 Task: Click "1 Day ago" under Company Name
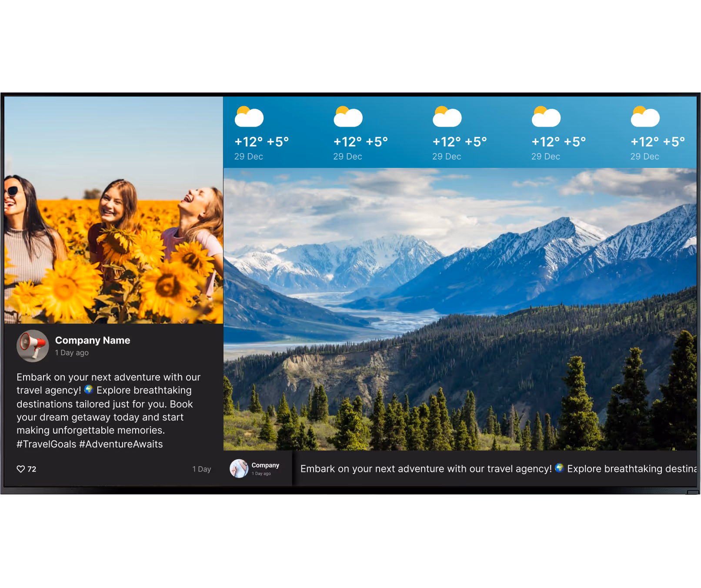point(72,353)
